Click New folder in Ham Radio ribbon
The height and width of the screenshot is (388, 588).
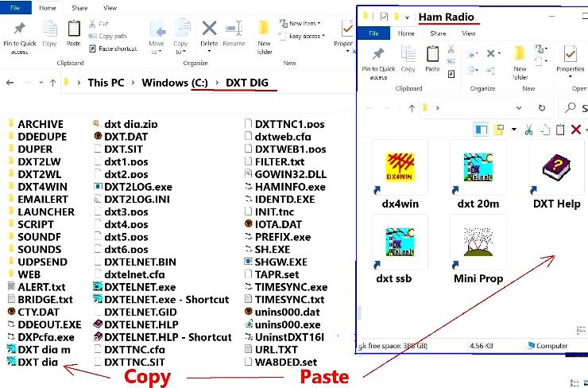click(x=520, y=64)
